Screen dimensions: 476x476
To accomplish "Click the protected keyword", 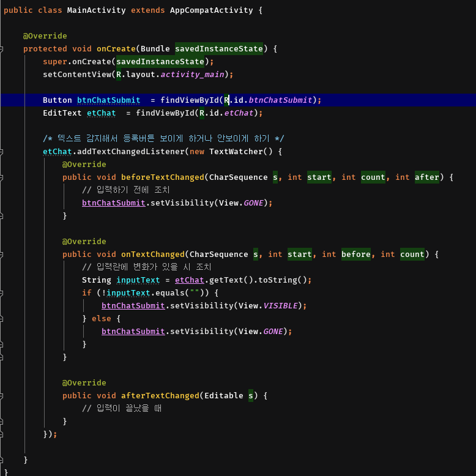I will click(45, 49).
